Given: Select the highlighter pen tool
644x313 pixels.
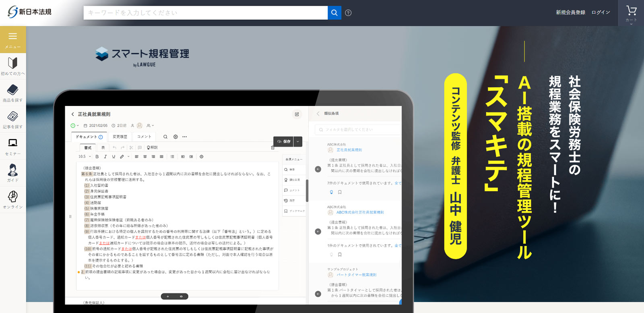Looking at the screenshot, I should pos(122,157).
